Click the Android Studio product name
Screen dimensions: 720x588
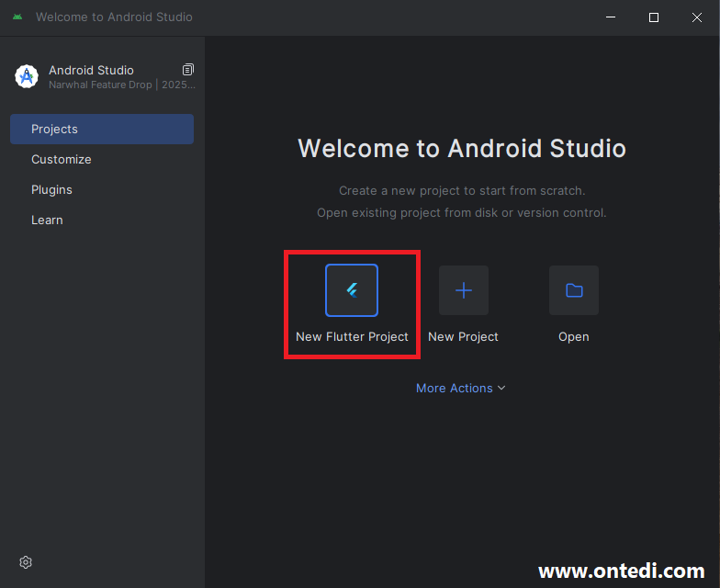click(92, 70)
